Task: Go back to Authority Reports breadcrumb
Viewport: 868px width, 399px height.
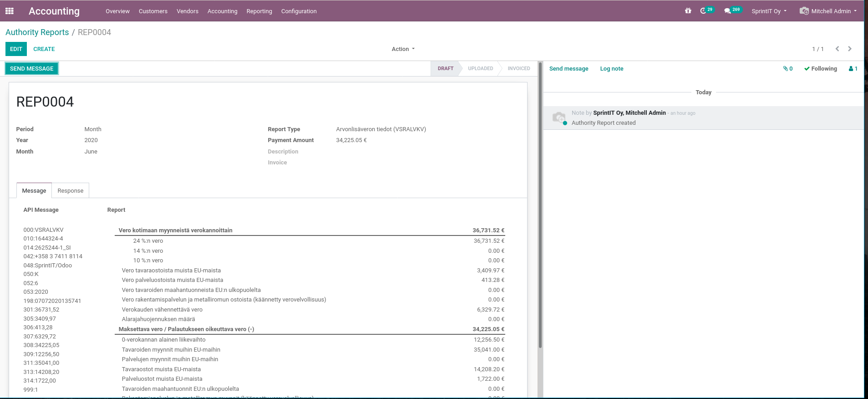Action: (37, 32)
